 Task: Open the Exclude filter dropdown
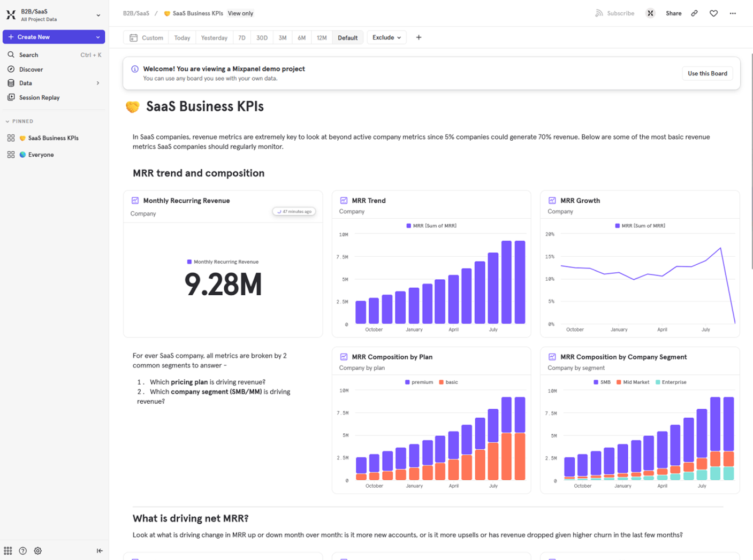click(386, 37)
